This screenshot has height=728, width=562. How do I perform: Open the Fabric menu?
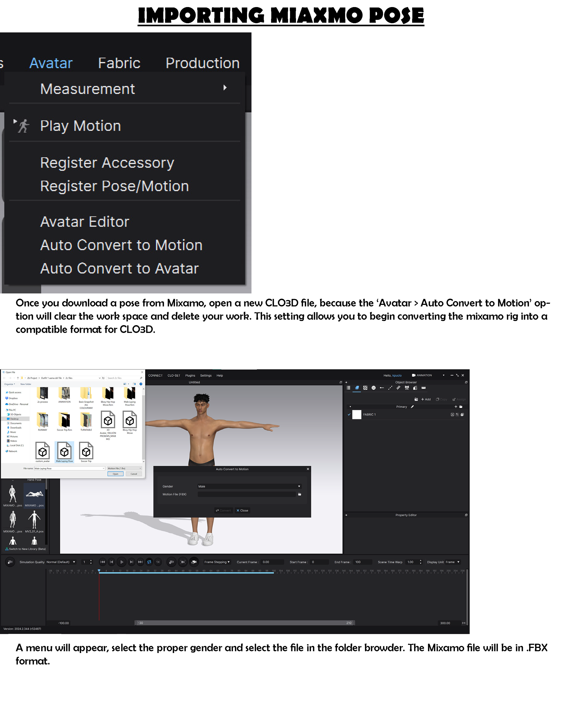coord(119,63)
